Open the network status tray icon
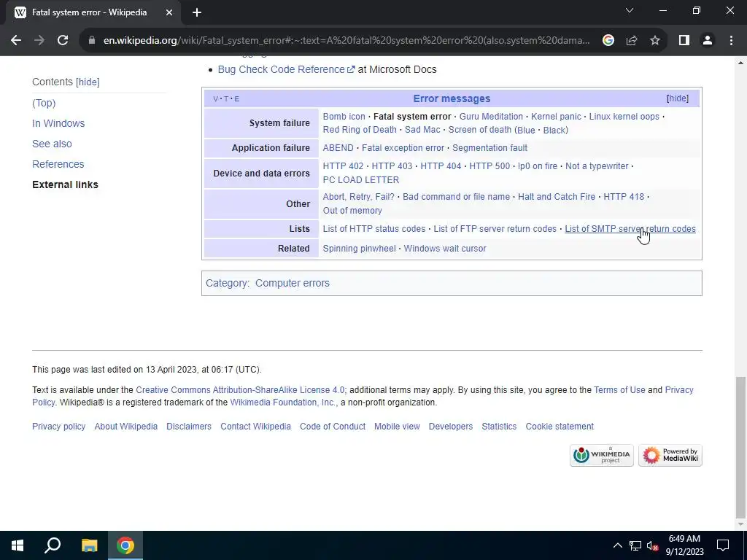Screen dimensions: 747x560 pos(635,545)
